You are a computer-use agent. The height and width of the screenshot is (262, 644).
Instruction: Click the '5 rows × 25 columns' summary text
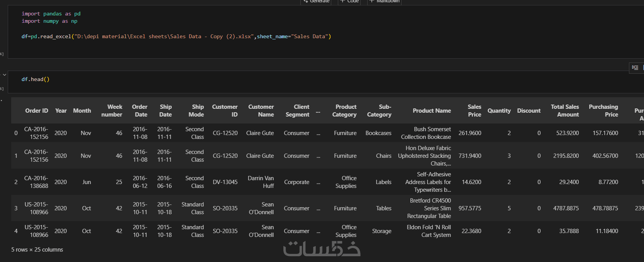click(x=37, y=250)
